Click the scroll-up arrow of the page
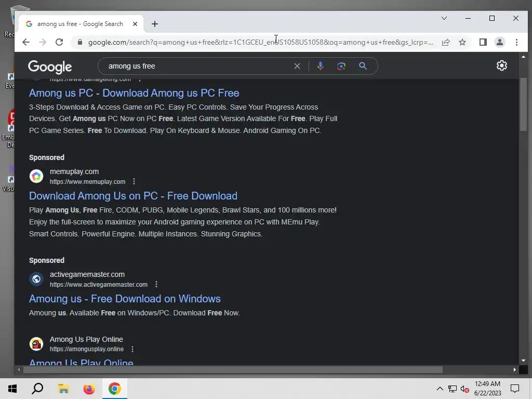This screenshot has height=399, width=532. click(x=523, y=57)
